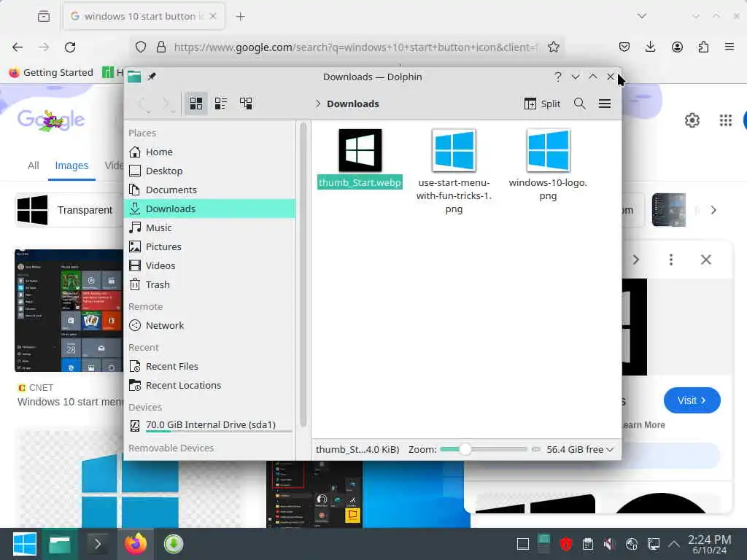
Task: Open Firefox application menu
Action: pyautogui.click(x=729, y=47)
